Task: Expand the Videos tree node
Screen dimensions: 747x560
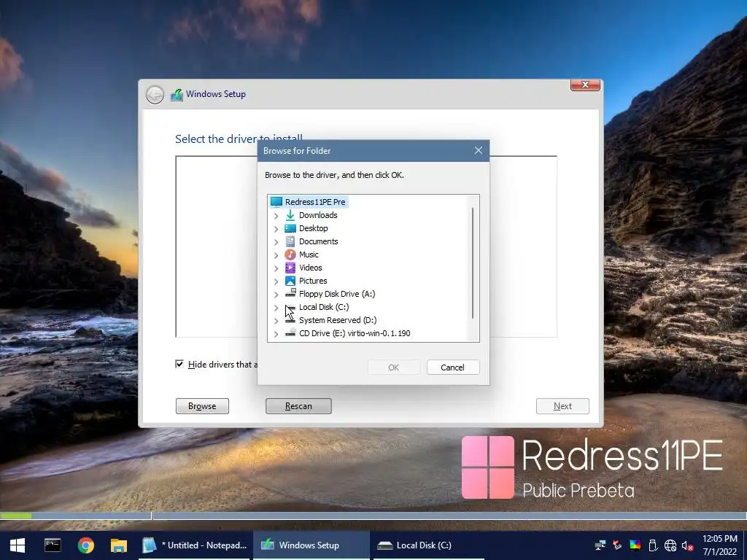Action: 276,268
